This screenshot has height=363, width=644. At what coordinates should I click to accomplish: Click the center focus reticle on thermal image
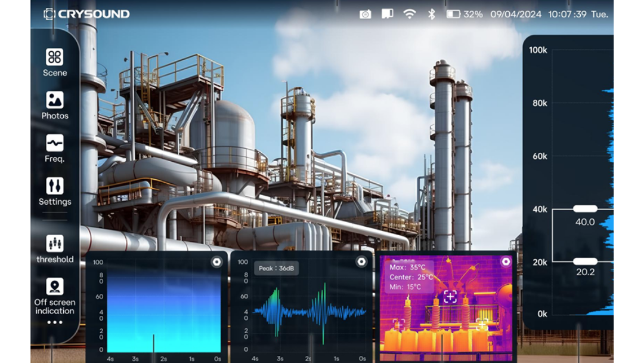pyautogui.click(x=450, y=297)
